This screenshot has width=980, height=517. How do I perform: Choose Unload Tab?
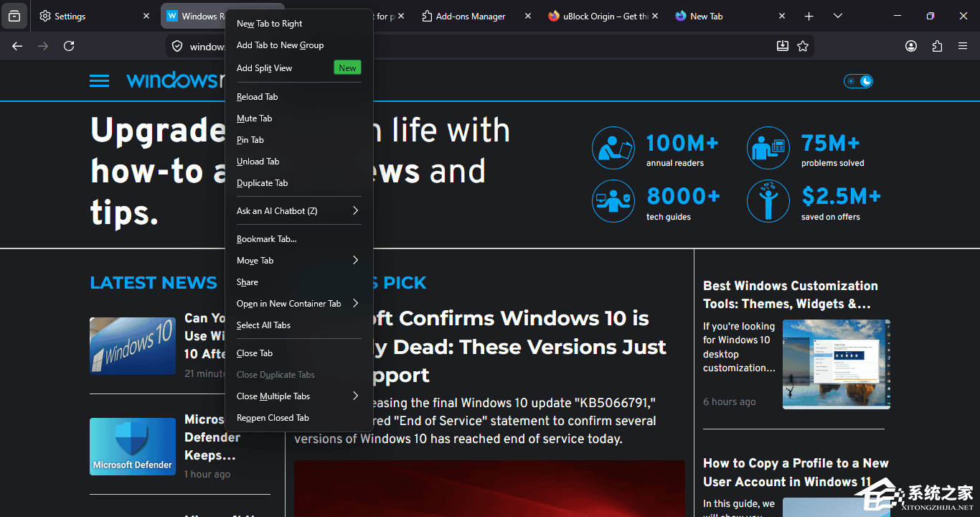pos(299,162)
